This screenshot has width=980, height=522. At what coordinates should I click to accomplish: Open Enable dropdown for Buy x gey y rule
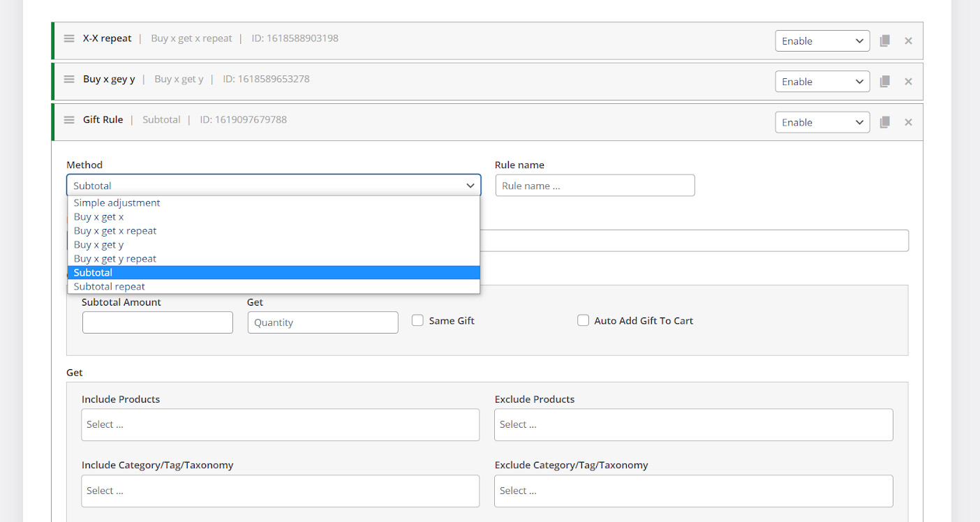[x=822, y=82]
